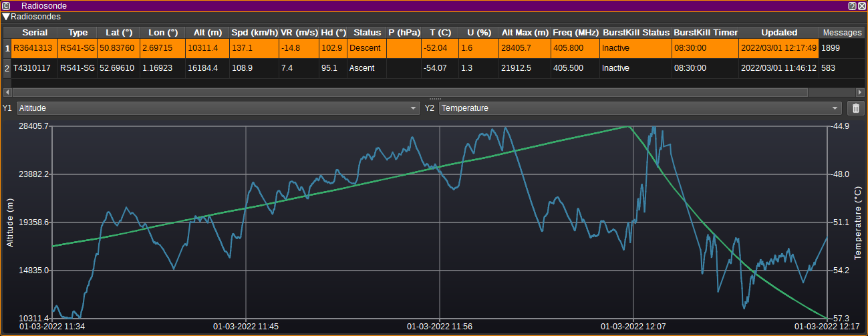Click the Spd (km/h) column header
Image resolution: width=868 pixels, height=336 pixels.
pyautogui.click(x=254, y=32)
